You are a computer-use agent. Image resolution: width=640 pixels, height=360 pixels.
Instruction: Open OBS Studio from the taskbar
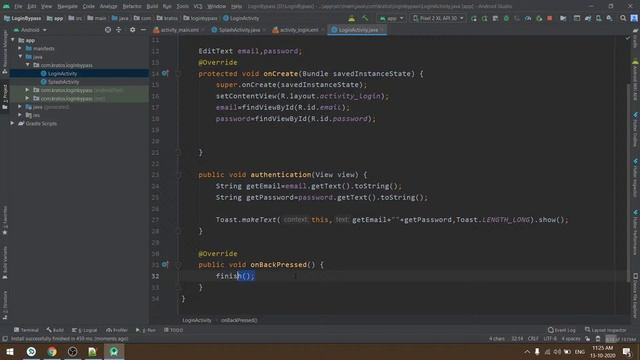pos(73,351)
